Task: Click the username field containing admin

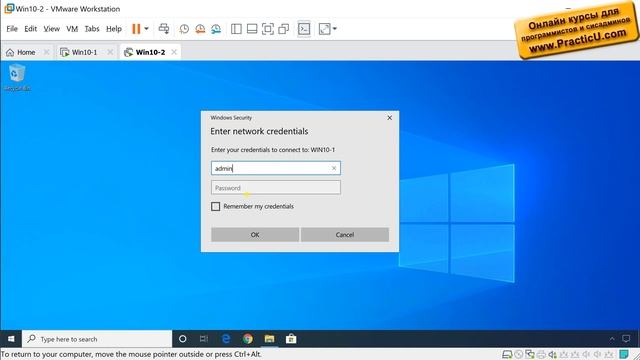Action: 276,168
